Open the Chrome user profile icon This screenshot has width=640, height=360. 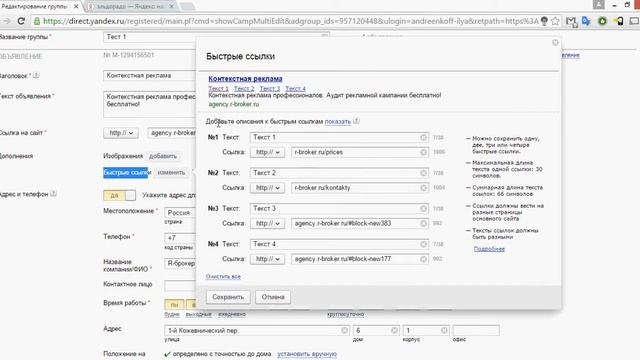[x=598, y=4]
